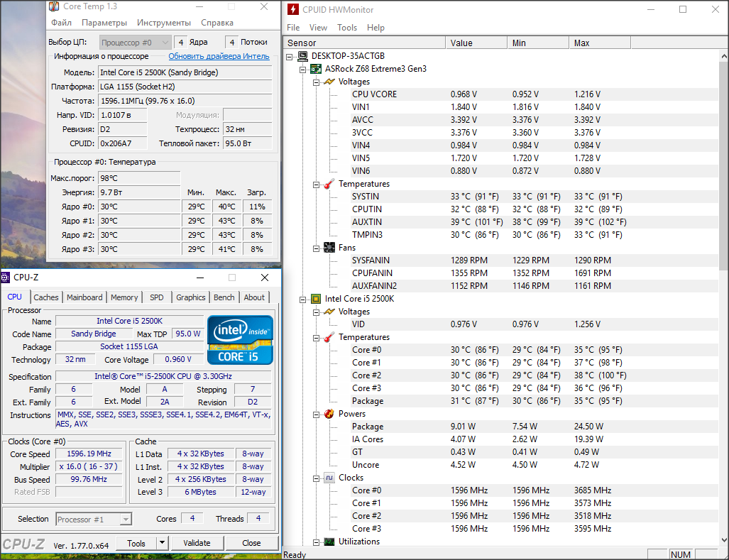Click the Min column header

click(x=538, y=43)
